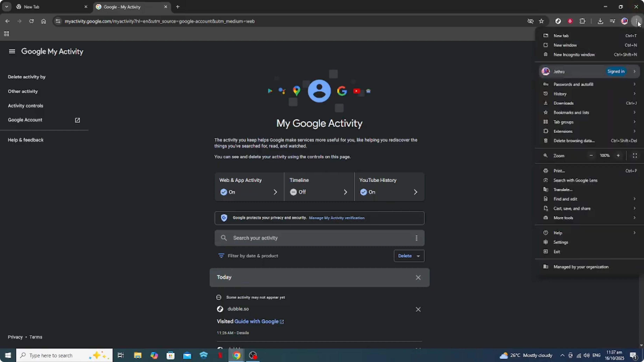Click Manage My Activity verification link
This screenshot has height=362, width=644.
click(x=337, y=218)
